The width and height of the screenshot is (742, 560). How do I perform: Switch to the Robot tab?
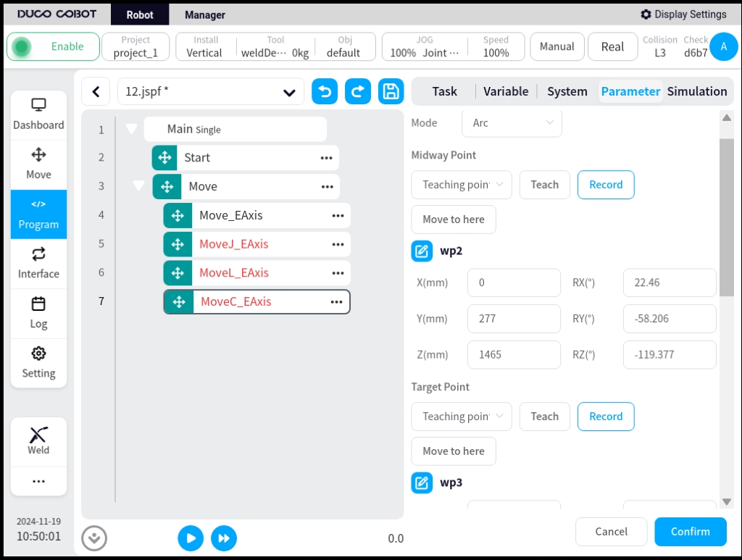(140, 14)
